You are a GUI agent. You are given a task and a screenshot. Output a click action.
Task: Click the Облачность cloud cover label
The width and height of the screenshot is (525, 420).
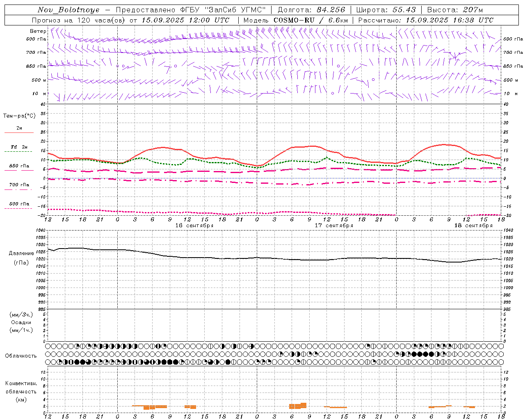(21, 356)
